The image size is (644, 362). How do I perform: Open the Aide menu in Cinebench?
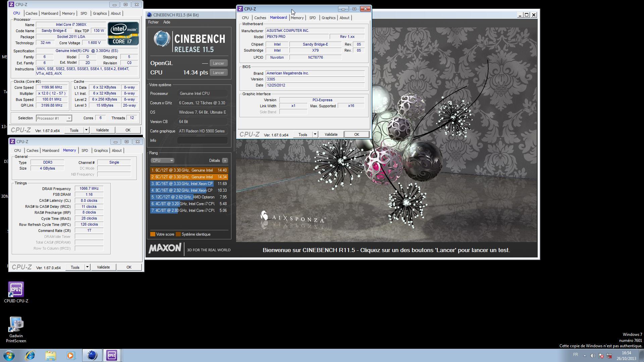click(167, 22)
